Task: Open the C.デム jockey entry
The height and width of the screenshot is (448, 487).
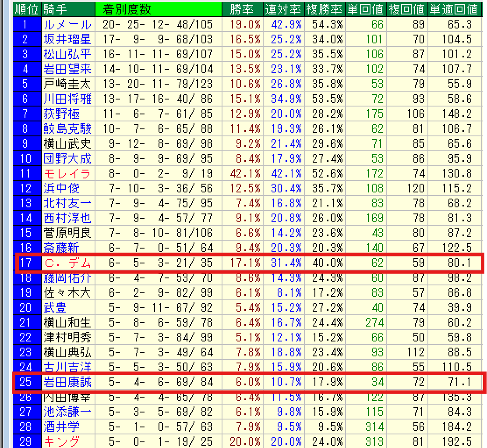Action: click(67, 263)
